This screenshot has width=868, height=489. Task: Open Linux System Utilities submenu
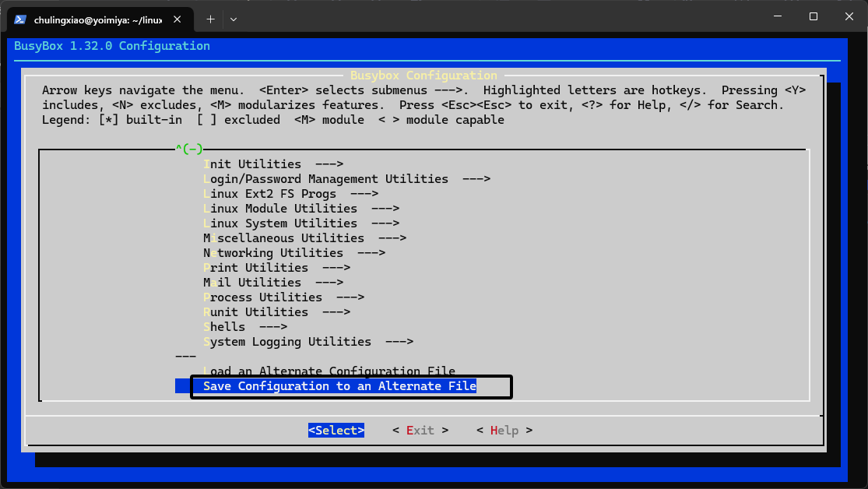(x=301, y=223)
